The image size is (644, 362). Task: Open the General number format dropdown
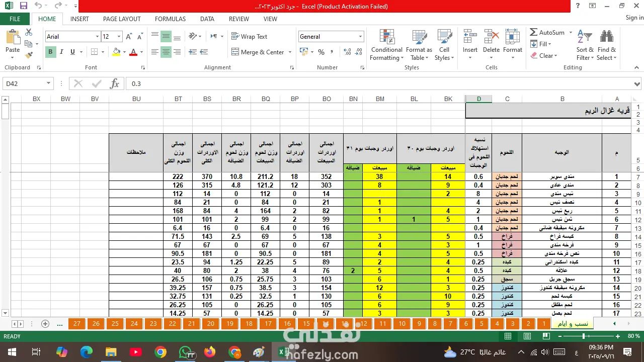click(x=360, y=37)
